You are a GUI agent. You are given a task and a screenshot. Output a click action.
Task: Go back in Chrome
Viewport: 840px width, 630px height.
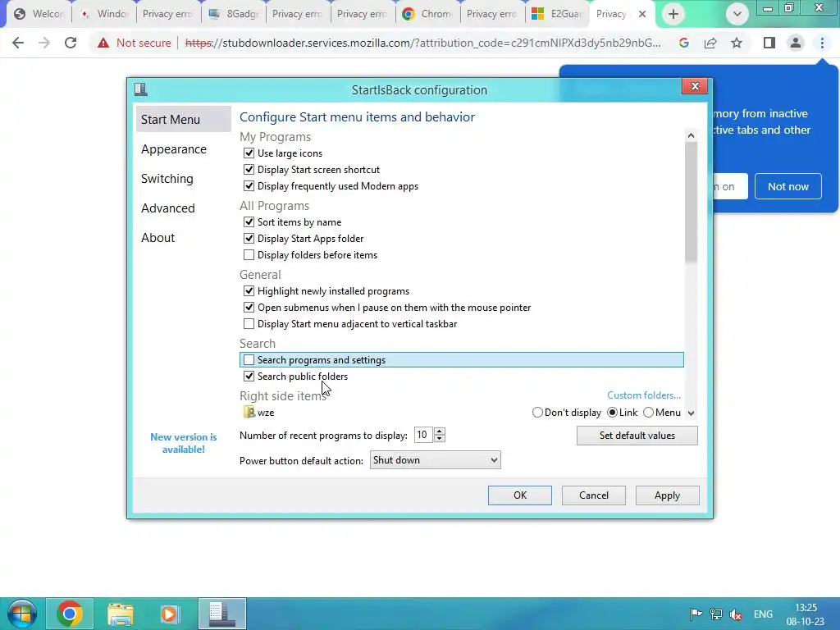(18, 43)
